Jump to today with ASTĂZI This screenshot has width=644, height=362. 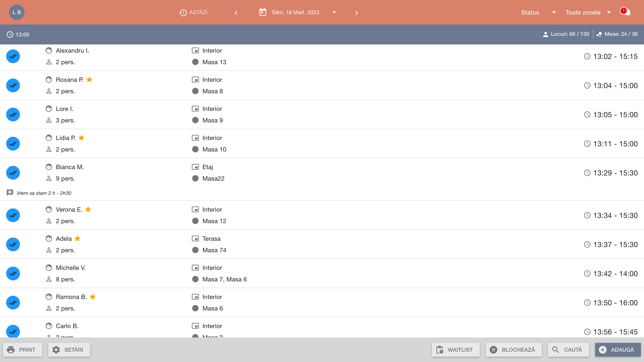(194, 12)
